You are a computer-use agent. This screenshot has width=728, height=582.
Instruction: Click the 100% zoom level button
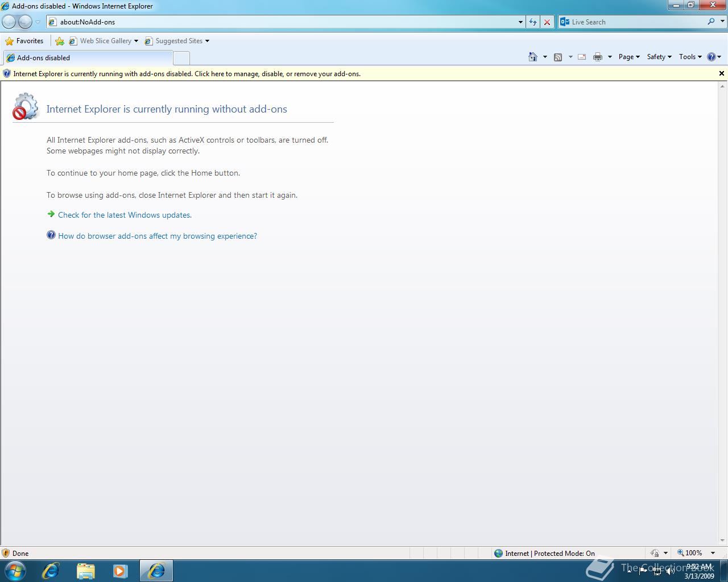point(689,553)
